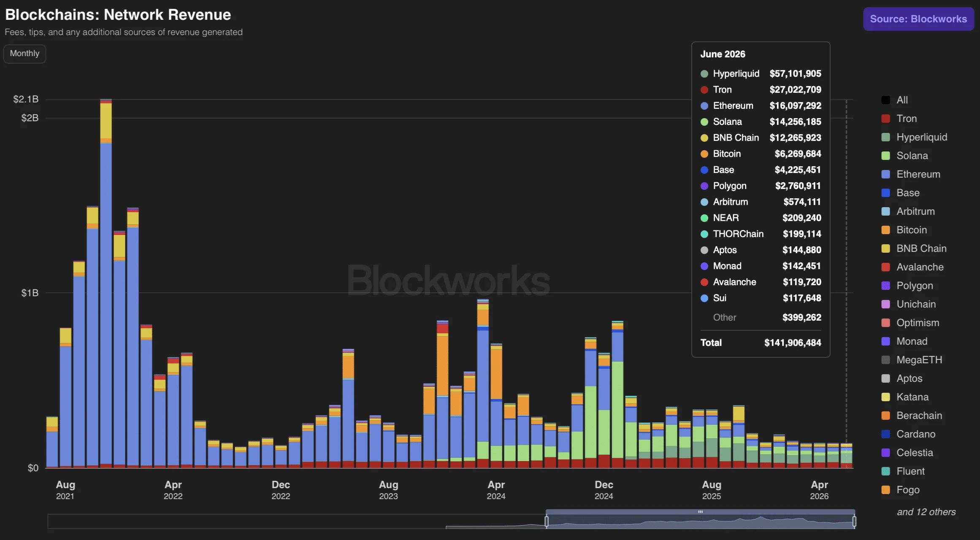Toggle Arbitrum series in the legend
The height and width of the screenshot is (540, 980).
pos(908,211)
